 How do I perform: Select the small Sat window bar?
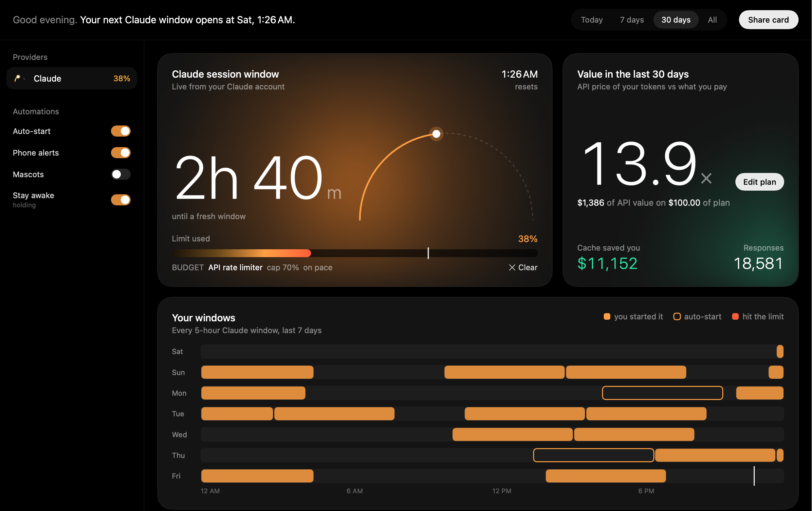pos(780,351)
